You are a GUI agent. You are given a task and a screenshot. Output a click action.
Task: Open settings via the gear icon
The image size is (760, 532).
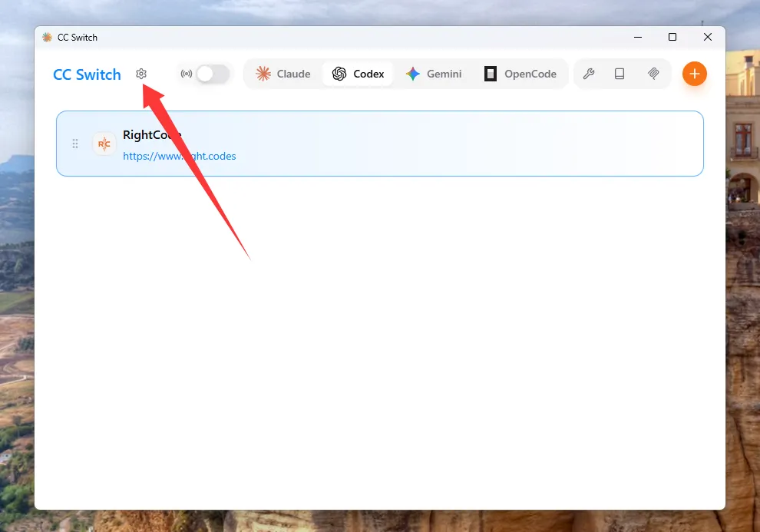click(141, 74)
